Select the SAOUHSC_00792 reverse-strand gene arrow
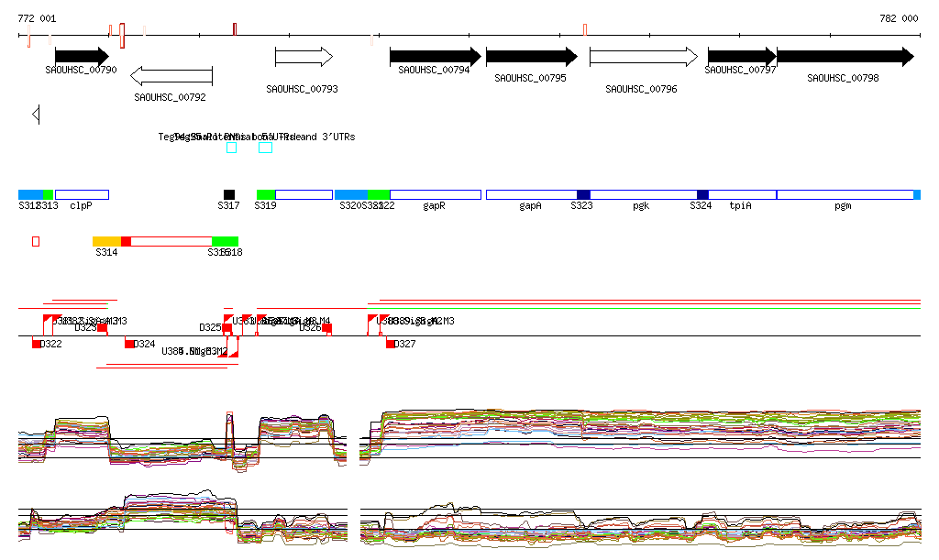939x560 pixels. point(171,76)
